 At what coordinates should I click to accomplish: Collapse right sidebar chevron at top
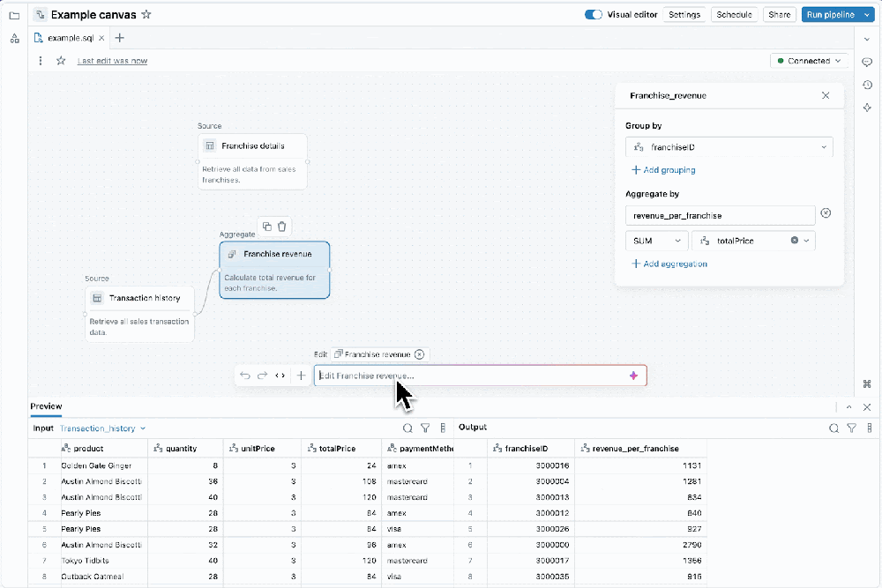click(x=867, y=40)
